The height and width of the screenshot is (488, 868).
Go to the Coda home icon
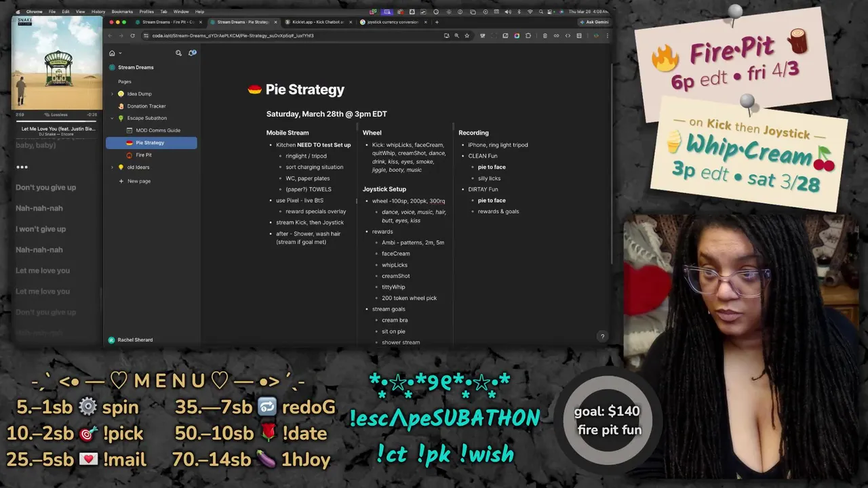(x=112, y=53)
